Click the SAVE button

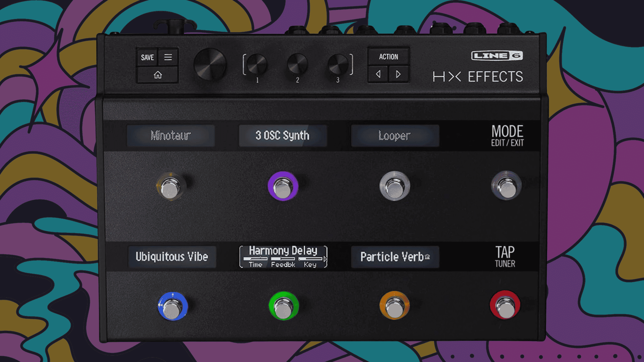147,57
